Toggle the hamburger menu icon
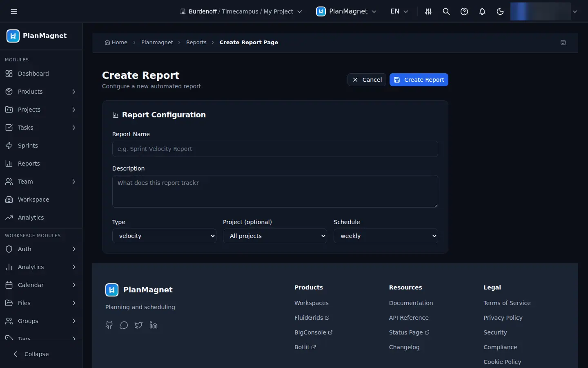Image resolution: width=588 pixels, height=368 pixels. pyautogui.click(x=14, y=11)
